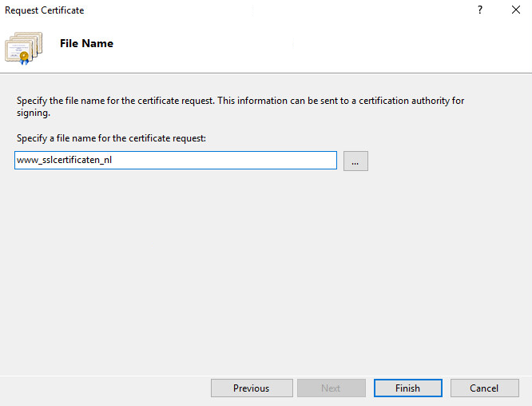Image resolution: width=532 pixels, height=406 pixels.
Task: Click the title bar left of help button
Action: 280,10
